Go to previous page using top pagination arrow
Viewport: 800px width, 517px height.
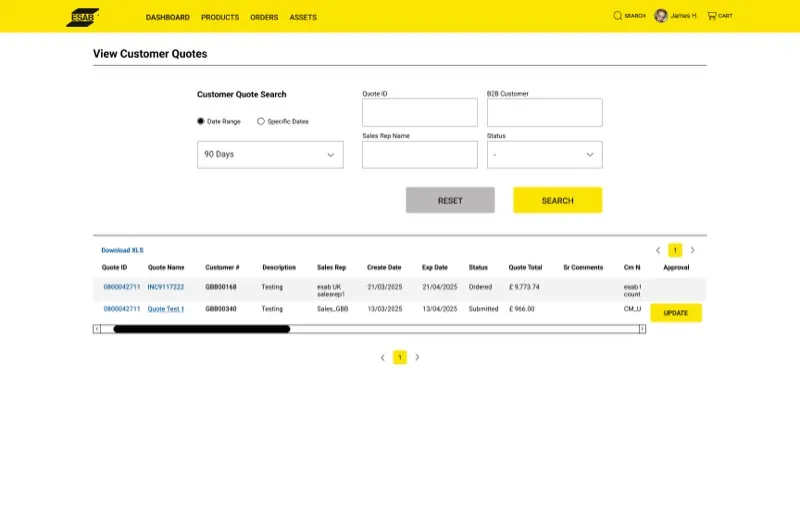[x=658, y=250]
